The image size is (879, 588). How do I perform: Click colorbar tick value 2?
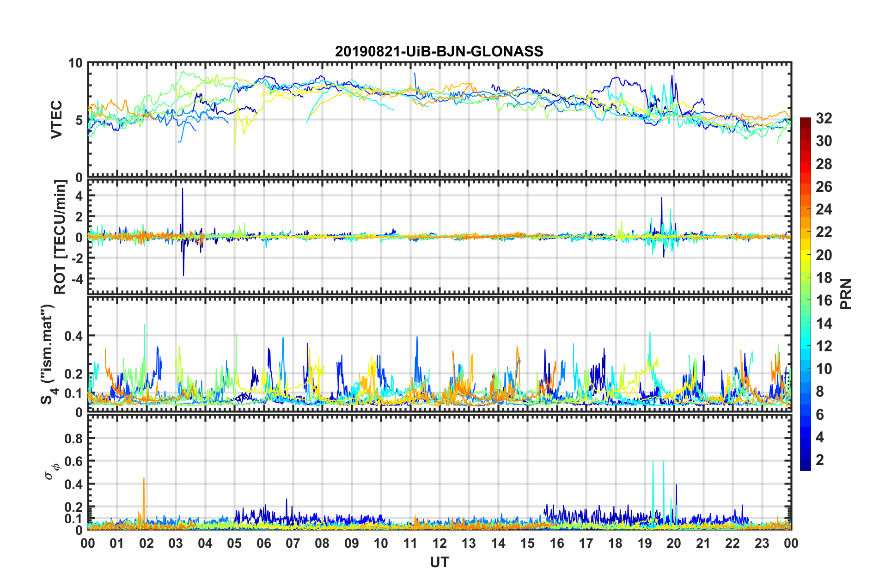820,459
